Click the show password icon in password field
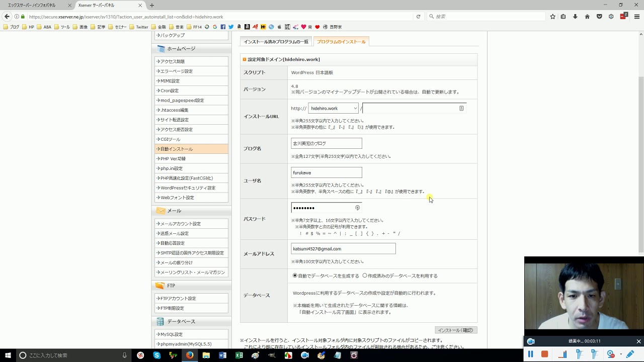 point(358,208)
